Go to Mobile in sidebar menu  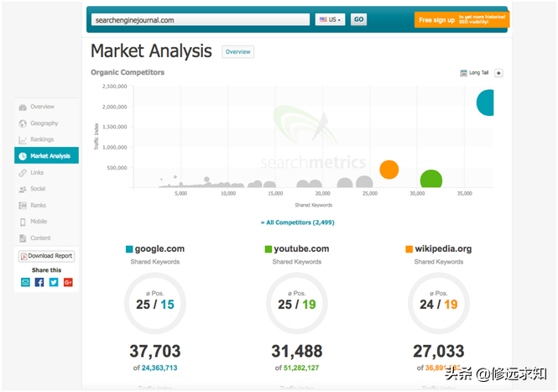coord(39,222)
